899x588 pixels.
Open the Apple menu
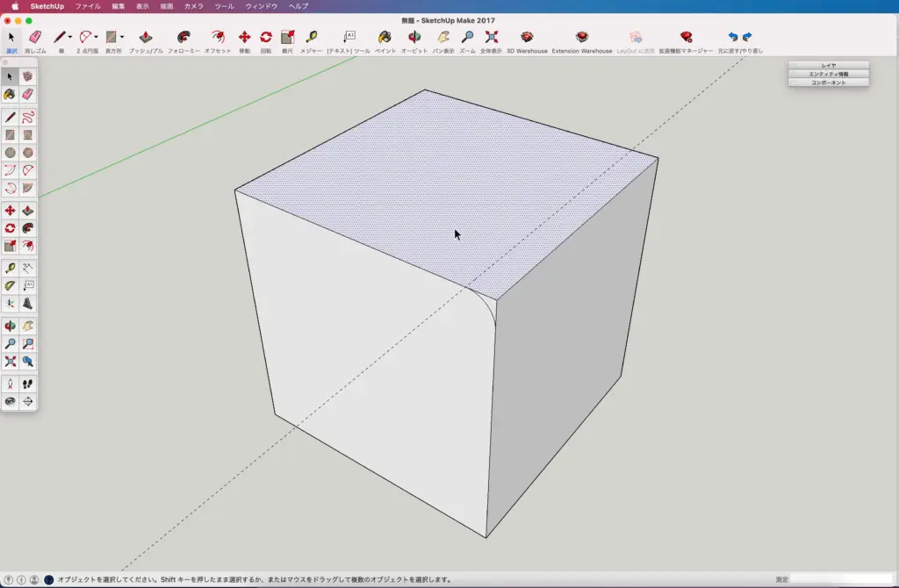click(x=16, y=6)
